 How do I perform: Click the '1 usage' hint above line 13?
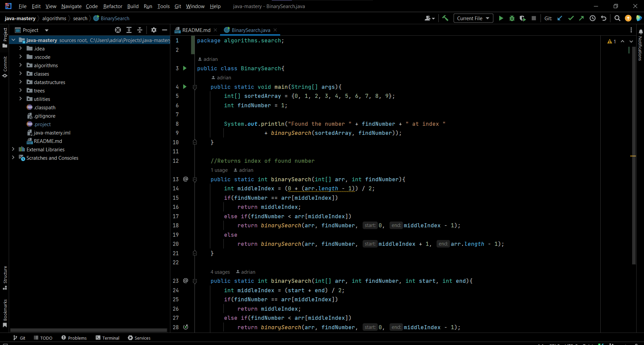point(219,170)
